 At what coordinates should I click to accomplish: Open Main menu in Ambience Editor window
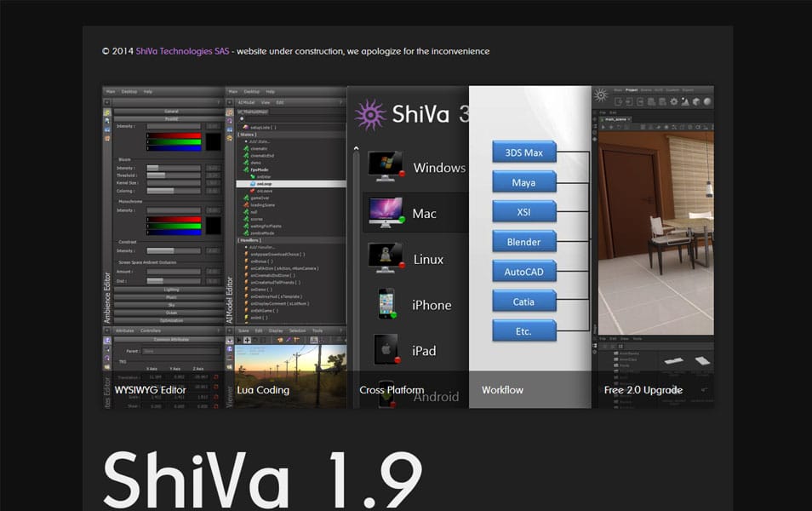pos(111,92)
